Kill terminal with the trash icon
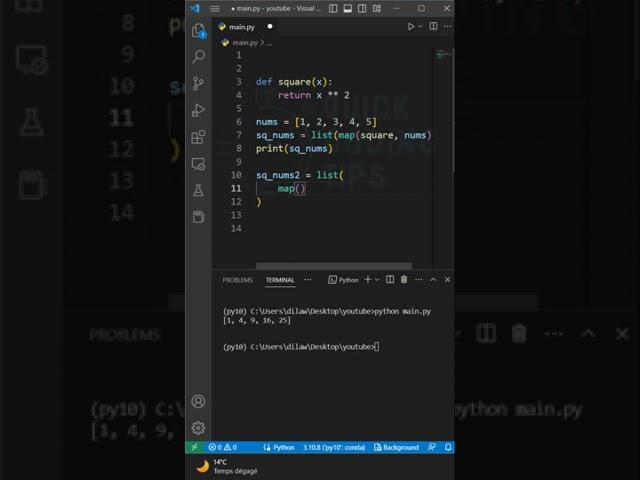The width and height of the screenshot is (640, 480). pos(404,280)
